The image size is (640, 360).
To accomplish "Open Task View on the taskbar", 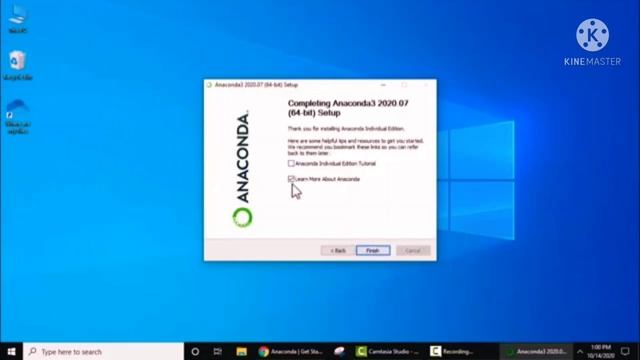I will 218,351.
